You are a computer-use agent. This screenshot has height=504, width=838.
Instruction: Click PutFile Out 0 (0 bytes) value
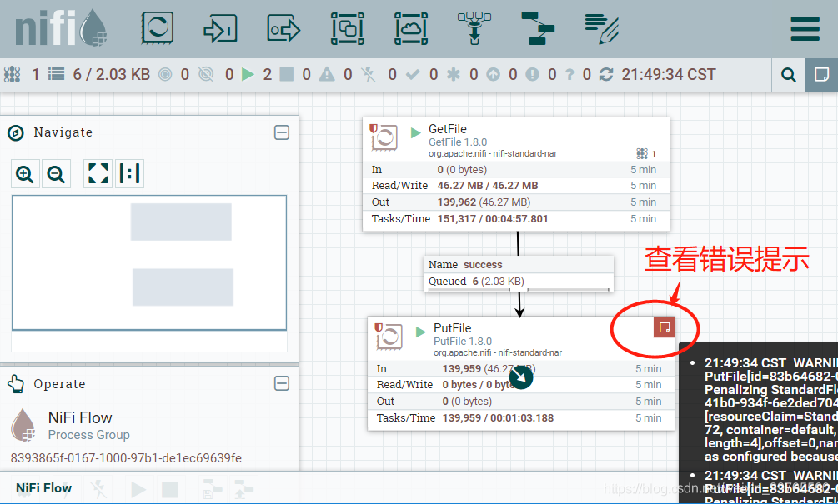[467, 402]
